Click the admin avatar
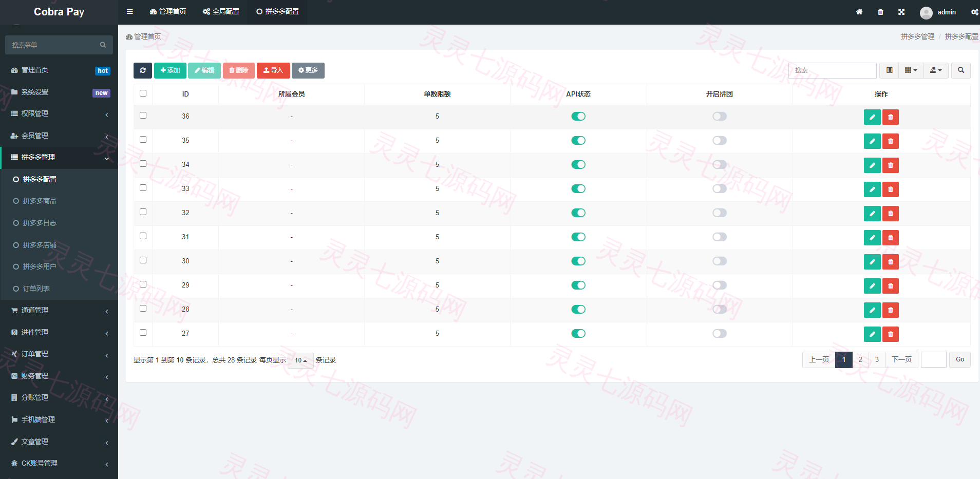980x479 pixels. [926, 12]
